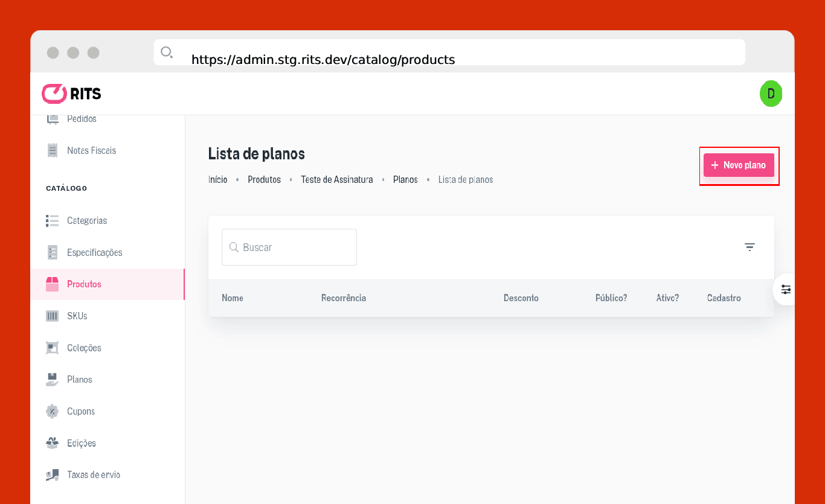Click the Cupons percent badge icon

click(x=53, y=412)
